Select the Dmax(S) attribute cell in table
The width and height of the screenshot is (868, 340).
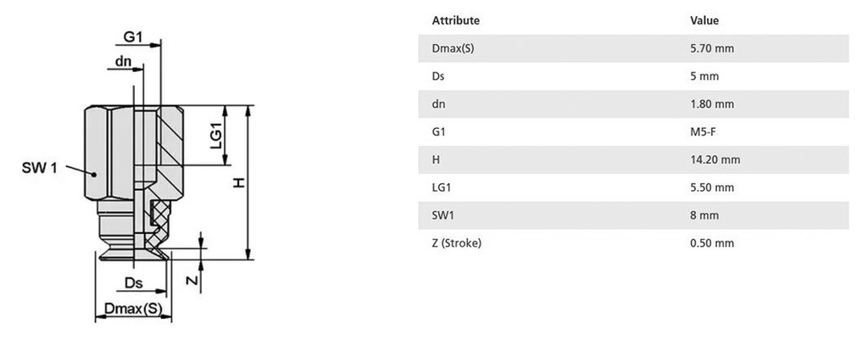pos(453,48)
